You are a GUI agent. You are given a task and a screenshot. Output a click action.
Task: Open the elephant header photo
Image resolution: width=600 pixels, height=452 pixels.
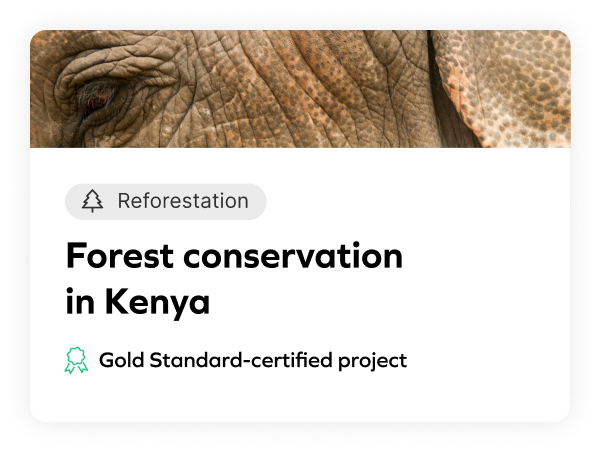(x=300, y=88)
